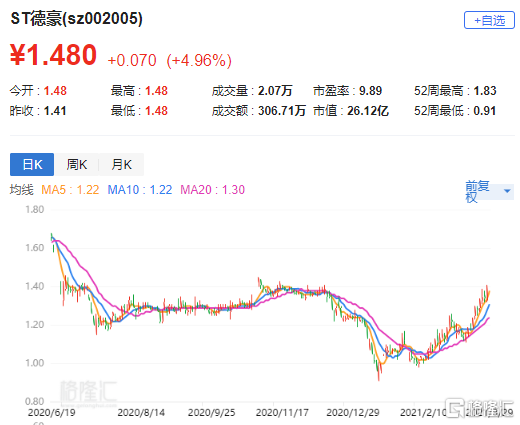Click the 2020/11/17 date axis label
This screenshot has width=520, height=425.
(x=282, y=413)
